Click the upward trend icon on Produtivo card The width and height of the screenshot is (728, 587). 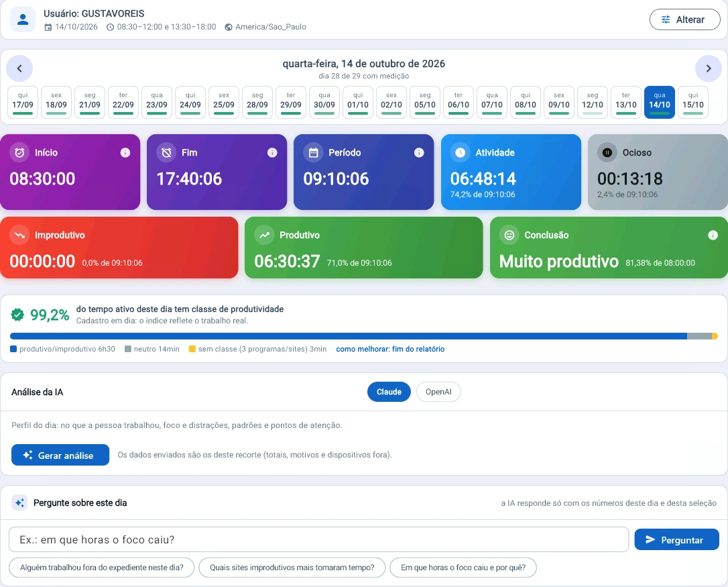tap(264, 235)
